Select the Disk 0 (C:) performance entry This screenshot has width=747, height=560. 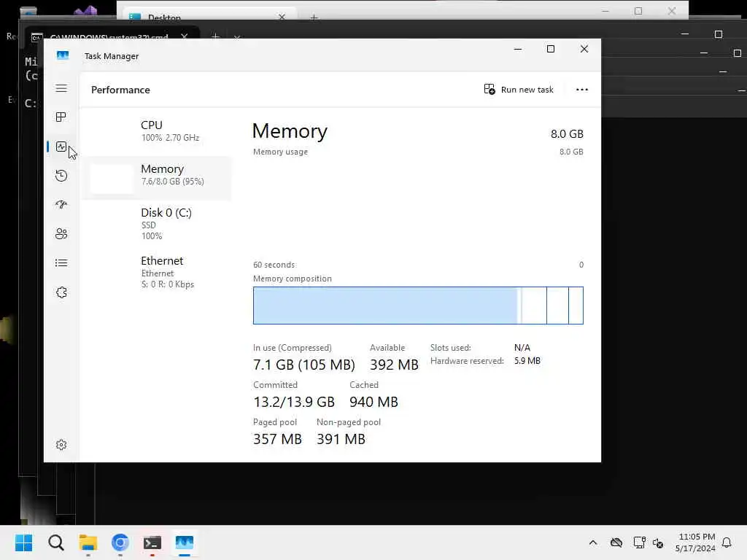pyautogui.click(x=156, y=223)
